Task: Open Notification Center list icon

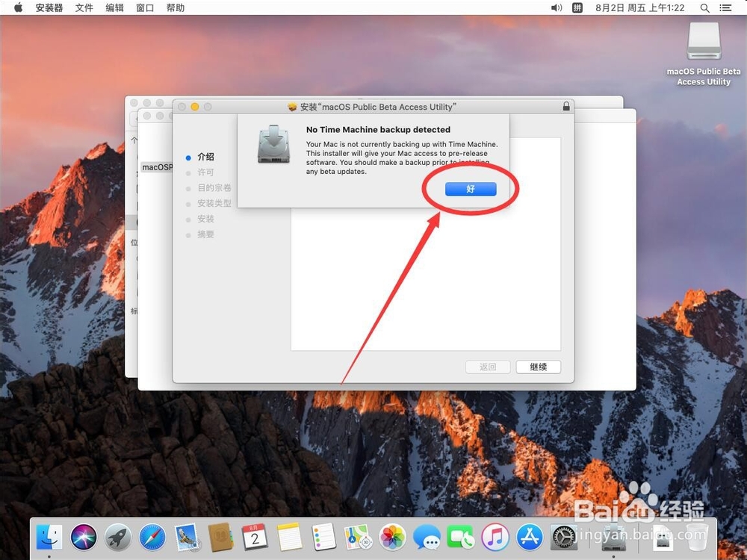Action: coord(725,7)
